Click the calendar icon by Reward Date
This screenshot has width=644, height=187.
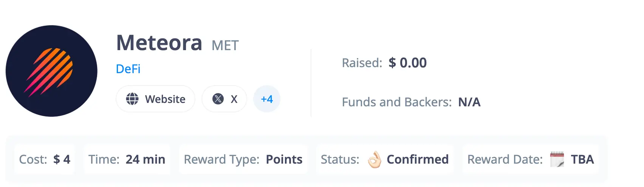[x=557, y=159]
